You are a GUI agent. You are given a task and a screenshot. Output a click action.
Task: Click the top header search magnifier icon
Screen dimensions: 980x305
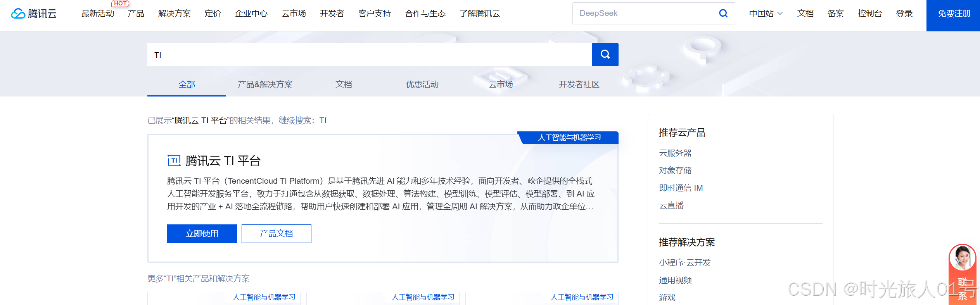[x=723, y=14]
